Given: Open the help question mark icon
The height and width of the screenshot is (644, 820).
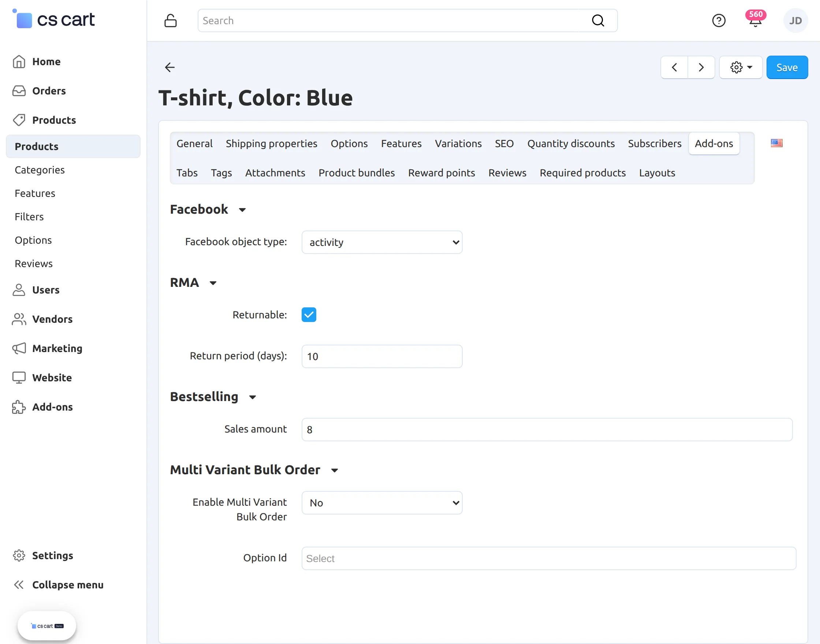Looking at the screenshot, I should pos(719,20).
